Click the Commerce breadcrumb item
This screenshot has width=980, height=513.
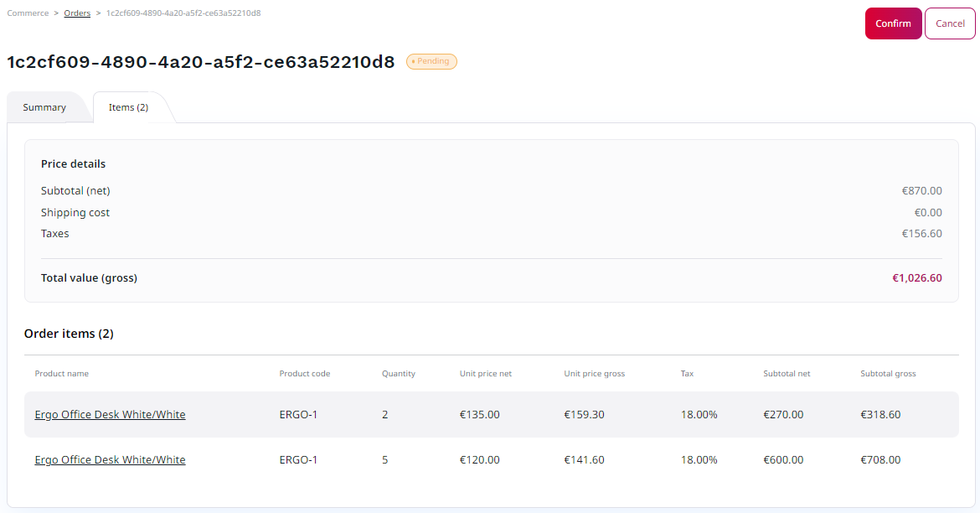28,13
